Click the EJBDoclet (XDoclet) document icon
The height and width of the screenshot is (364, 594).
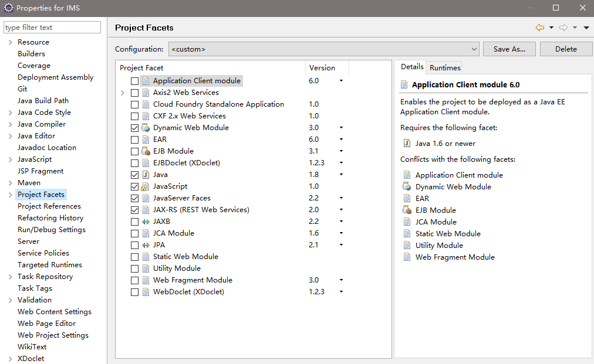(x=146, y=163)
